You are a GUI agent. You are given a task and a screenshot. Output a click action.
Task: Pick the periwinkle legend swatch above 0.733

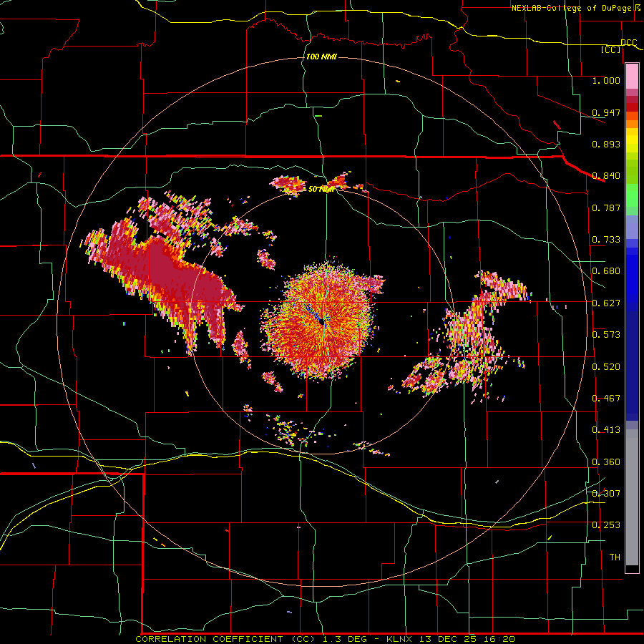[632, 227]
